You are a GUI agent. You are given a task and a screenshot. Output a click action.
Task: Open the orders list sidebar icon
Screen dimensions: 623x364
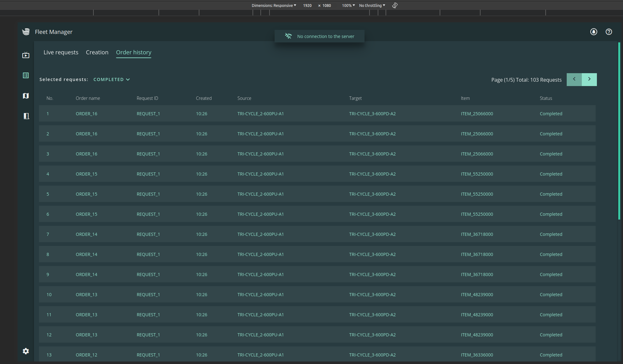point(26,75)
